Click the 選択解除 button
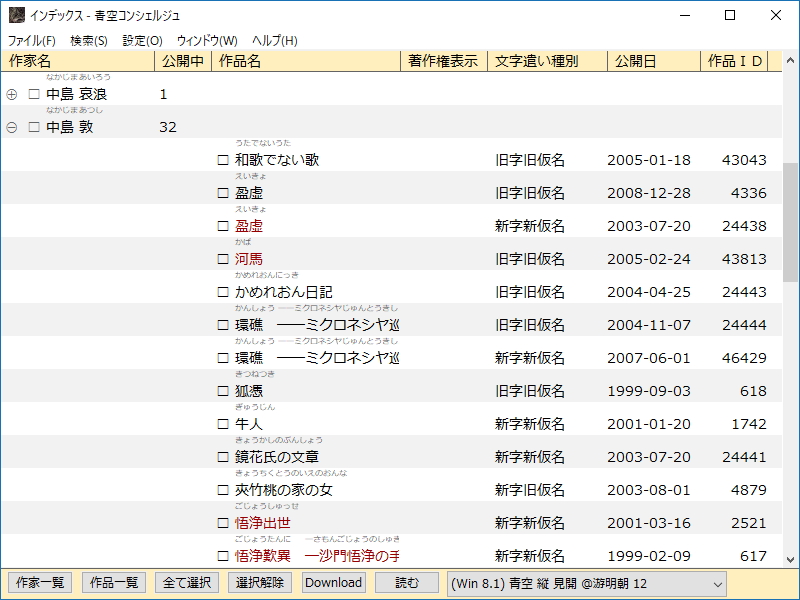The height and width of the screenshot is (600, 800). pos(260,583)
